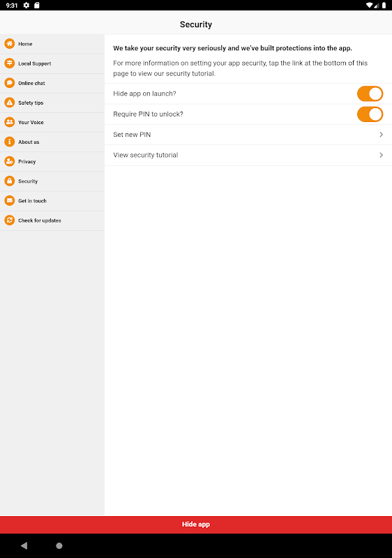Select Check for updates menu item
Viewport: 392px width, 558px height.
pos(52,220)
